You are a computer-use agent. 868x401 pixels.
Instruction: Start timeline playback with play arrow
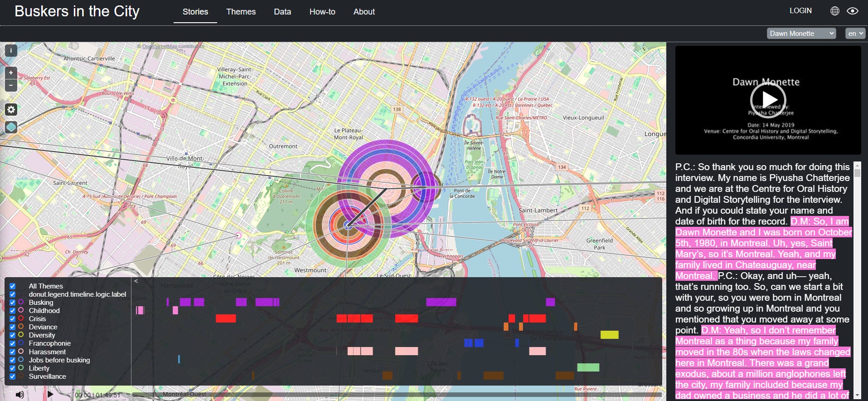50,395
